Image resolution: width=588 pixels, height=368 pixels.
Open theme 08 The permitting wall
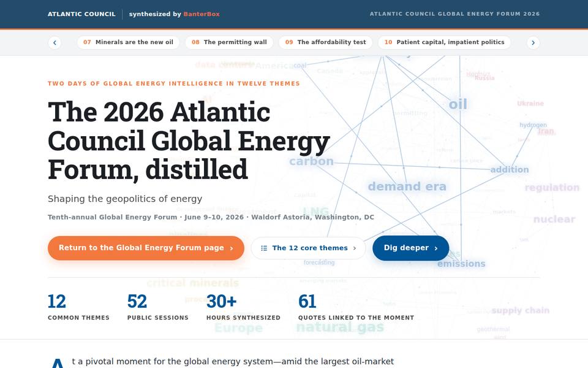click(x=229, y=42)
